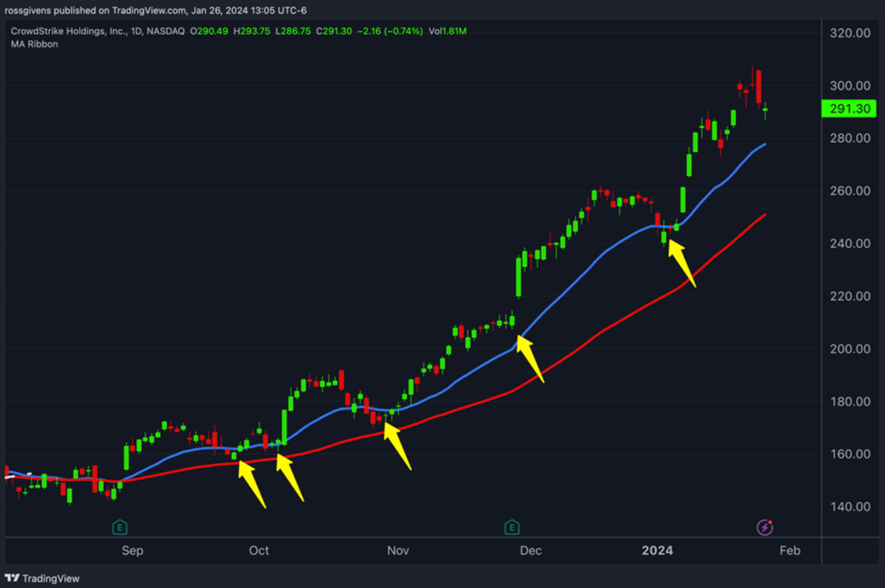Click the earnings E icon near Dec
The height and width of the screenshot is (588, 885).
point(512,527)
